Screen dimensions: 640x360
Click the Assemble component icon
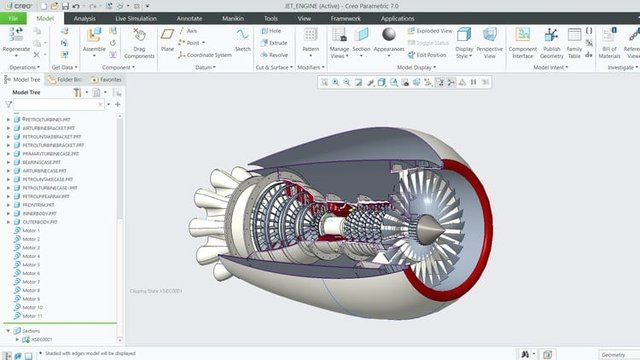94,35
